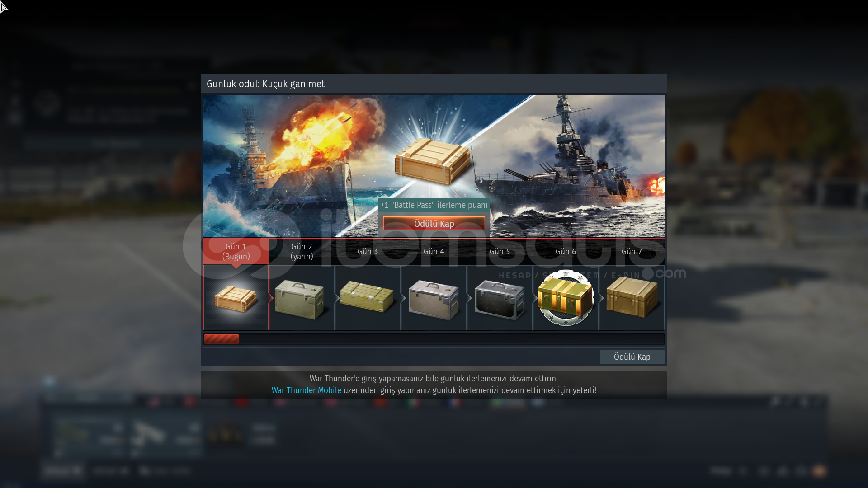Viewport: 868px width, 488px height.
Task: Switch to the Gün 6 tab
Action: pyautogui.click(x=566, y=252)
